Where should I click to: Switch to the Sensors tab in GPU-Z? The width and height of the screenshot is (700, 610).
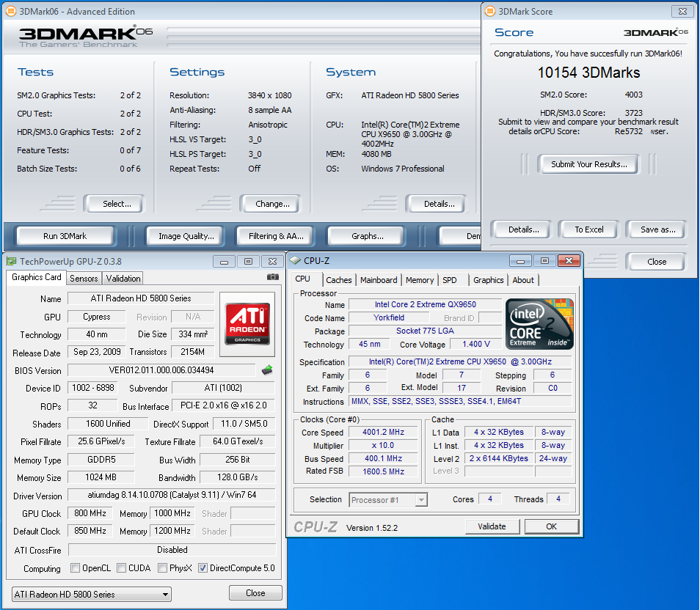click(84, 279)
